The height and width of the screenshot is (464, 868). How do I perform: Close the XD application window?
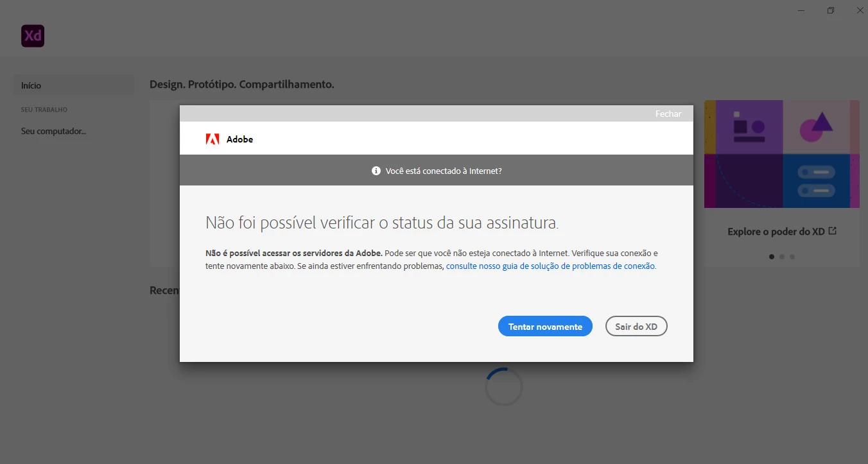coord(860,10)
